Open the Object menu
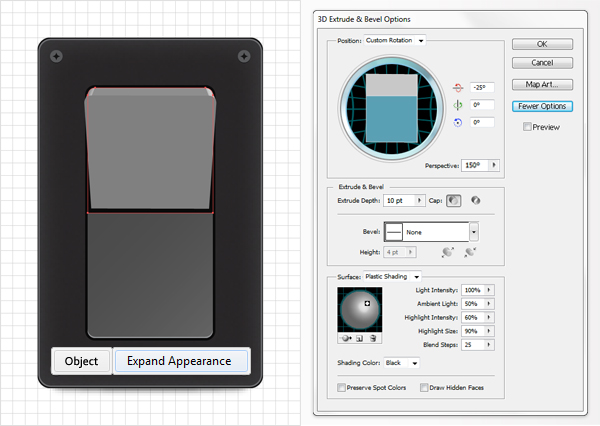The width and height of the screenshot is (600, 426). (x=82, y=361)
